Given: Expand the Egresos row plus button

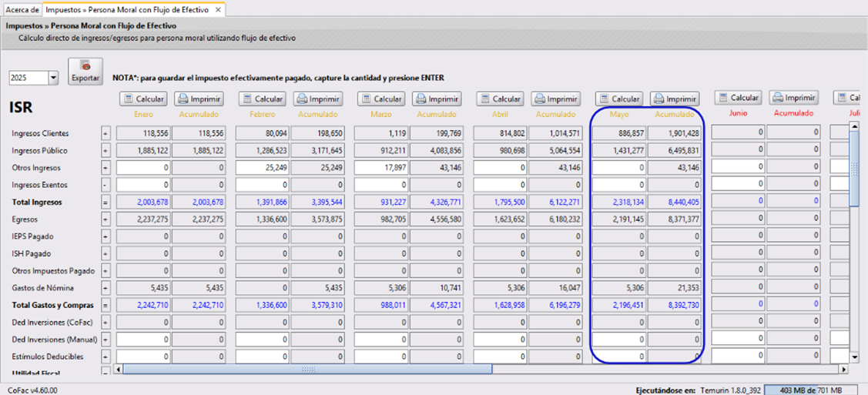Looking at the screenshot, I should click(x=106, y=219).
